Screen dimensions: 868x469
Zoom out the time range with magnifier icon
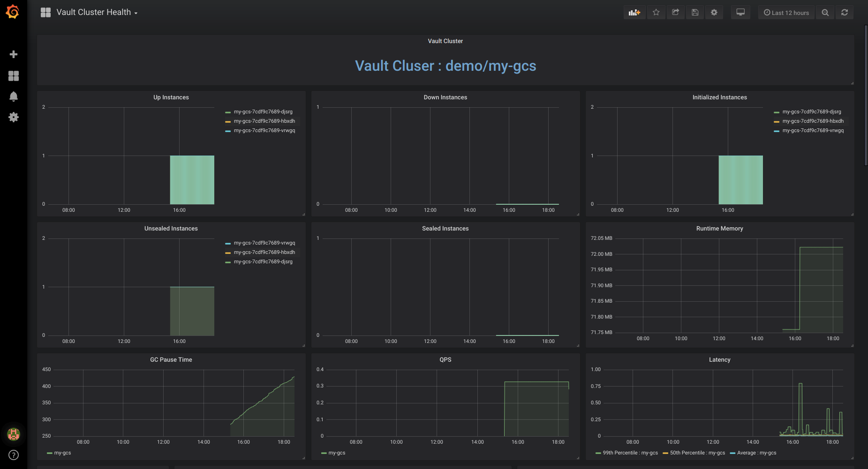(x=825, y=12)
